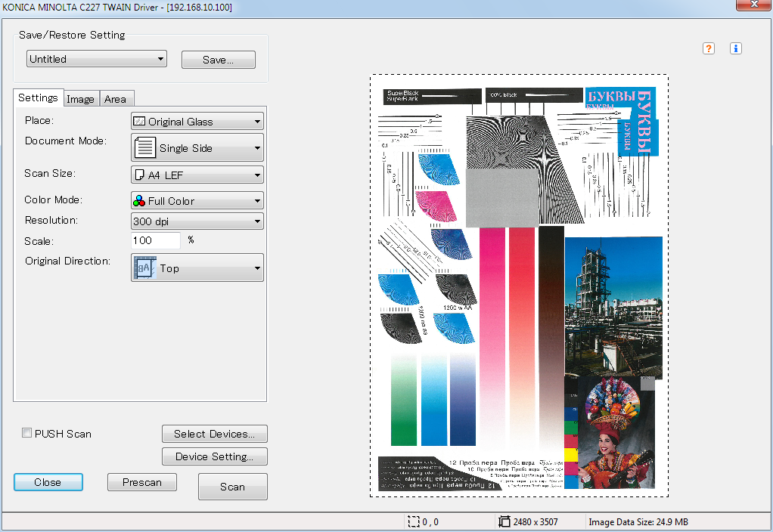Click the selection position icon in status bar

click(x=413, y=521)
